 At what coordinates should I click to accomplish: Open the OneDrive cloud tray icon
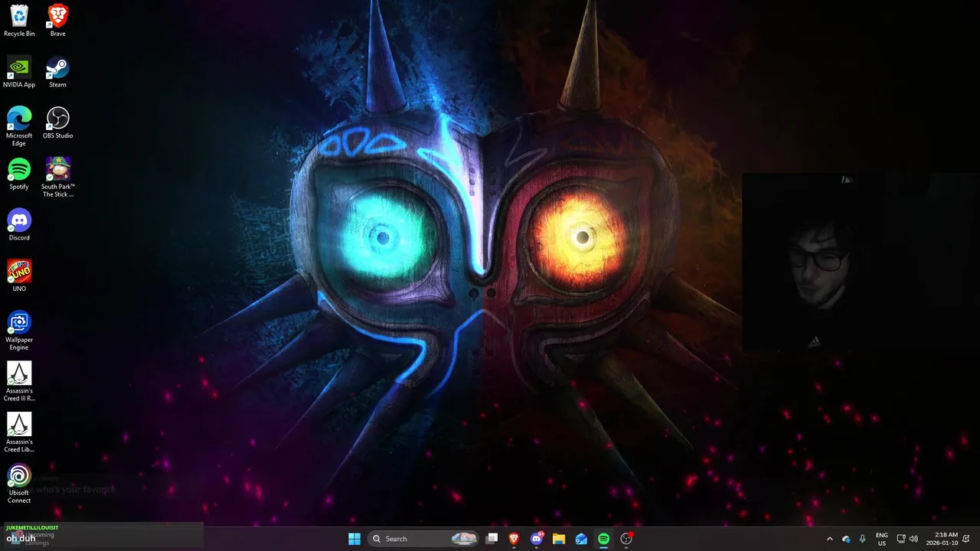[x=846, y=539]
